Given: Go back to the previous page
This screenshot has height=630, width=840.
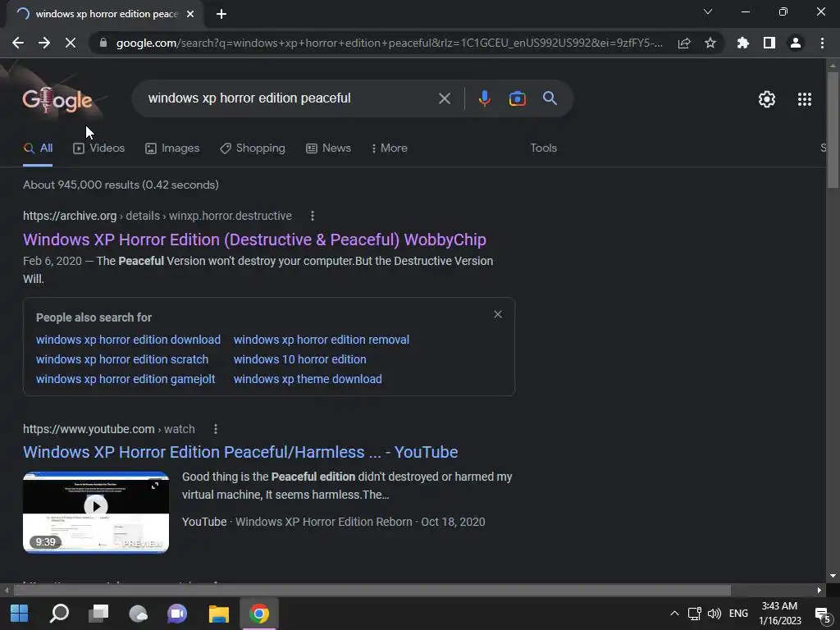Looking at the screenshot, I should click(x=18, y=43).
